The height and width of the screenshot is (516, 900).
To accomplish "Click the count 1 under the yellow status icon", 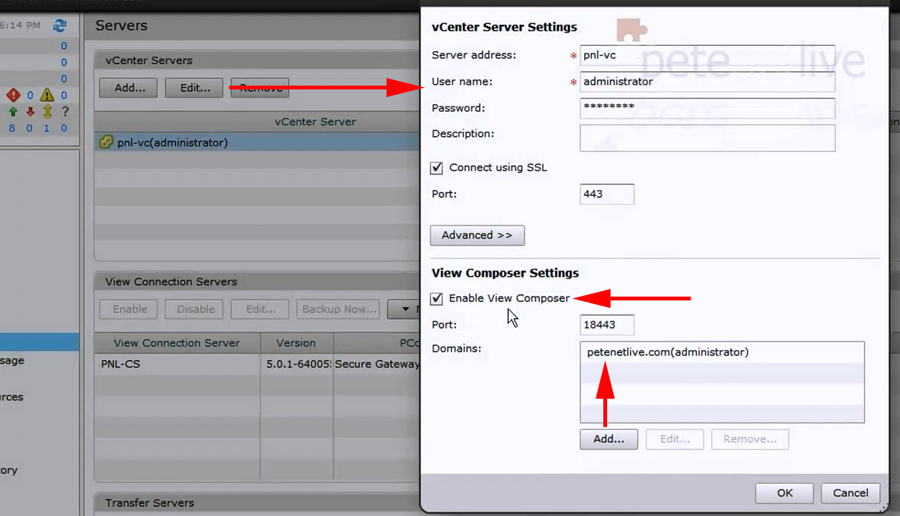I will pos(46,128).
